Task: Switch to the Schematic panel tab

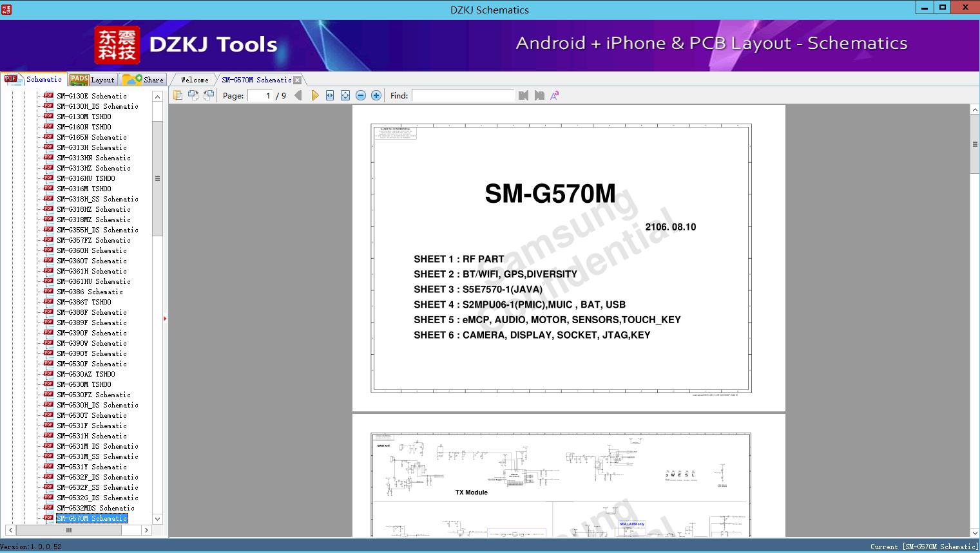Action: point(34,79)
